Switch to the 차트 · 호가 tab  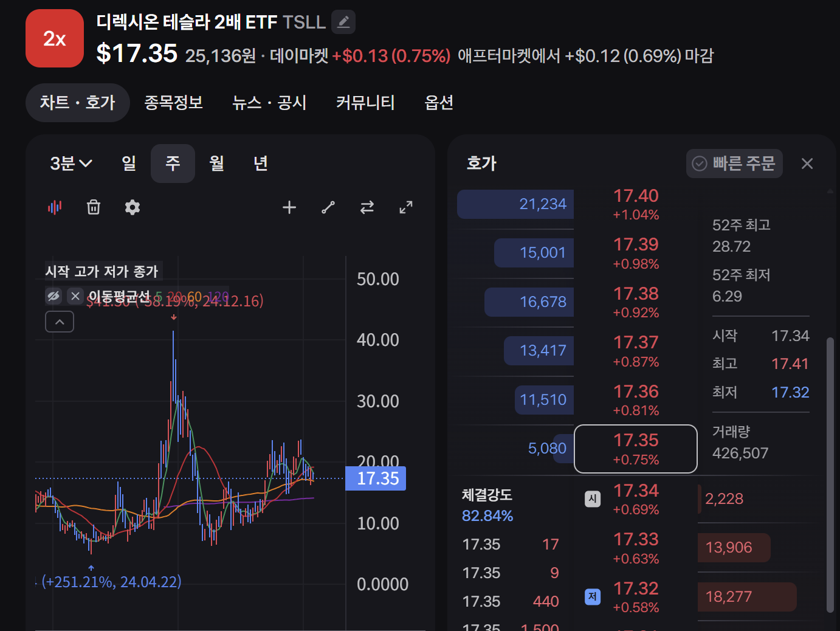78,103
